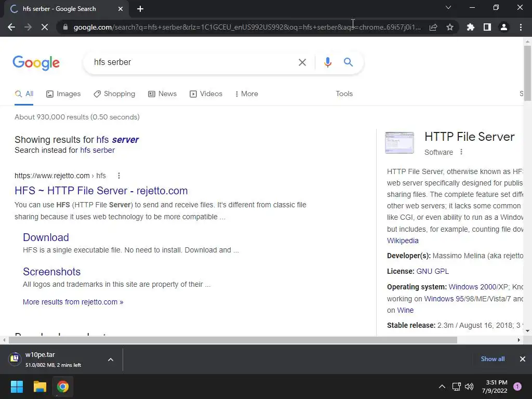This screenshot has height=399, width=532.
Task: Toggle the browser side panel icon
Action: (x=487, y=27)
